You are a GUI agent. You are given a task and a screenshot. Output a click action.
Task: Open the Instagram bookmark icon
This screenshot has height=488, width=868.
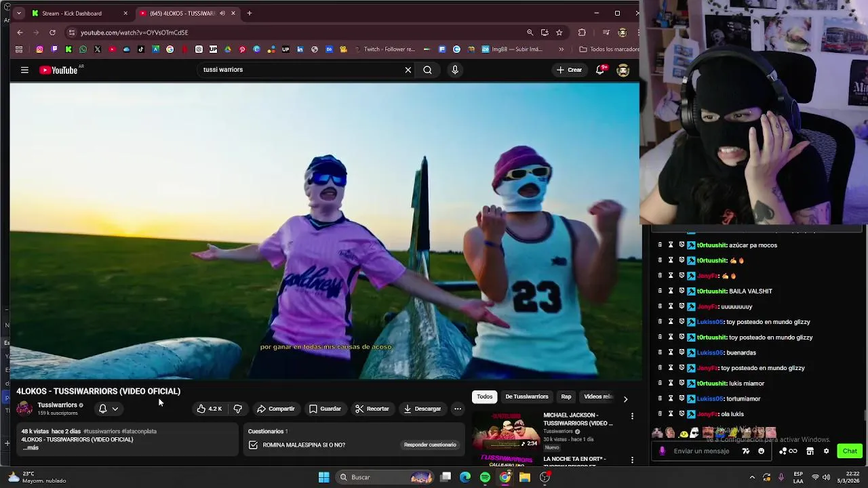(x=39, y=49)
